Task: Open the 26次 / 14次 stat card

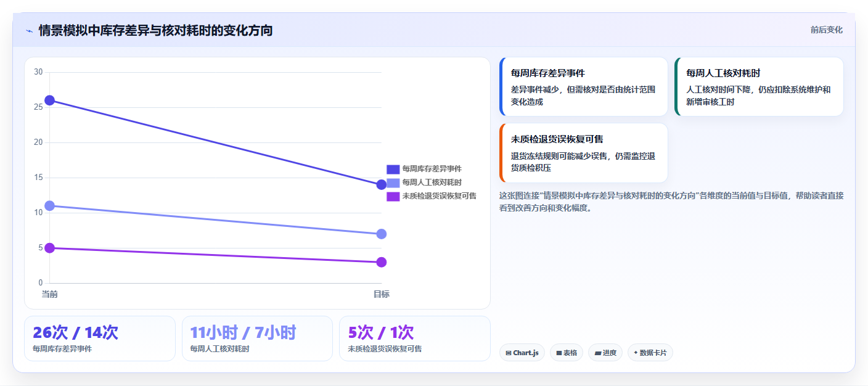Action: (x=100, y=339)
